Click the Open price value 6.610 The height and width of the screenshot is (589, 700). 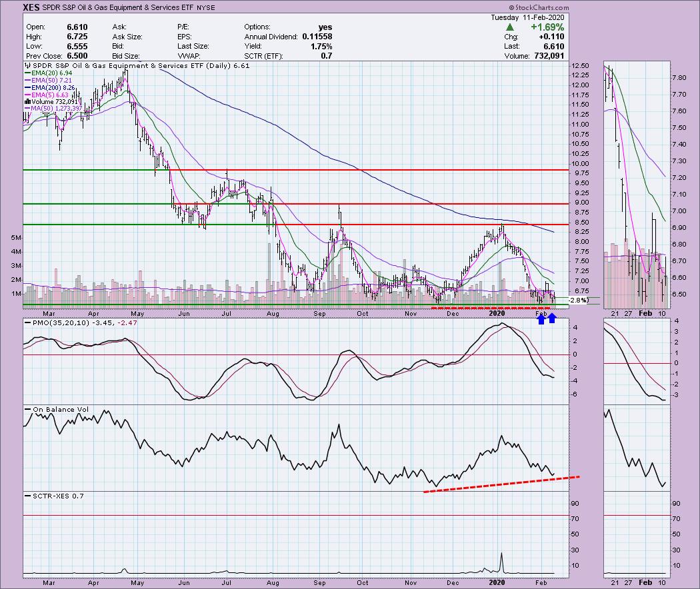click(77, 27)
